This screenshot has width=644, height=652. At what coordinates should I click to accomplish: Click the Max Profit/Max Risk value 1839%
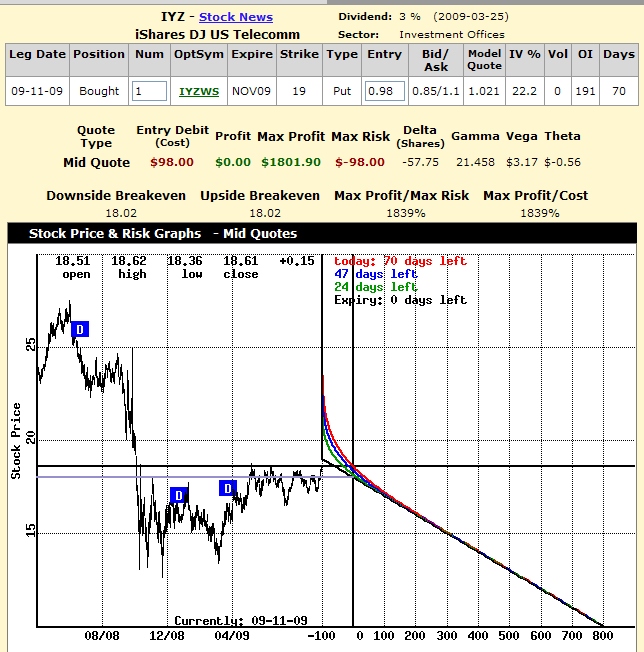(406, 213)
